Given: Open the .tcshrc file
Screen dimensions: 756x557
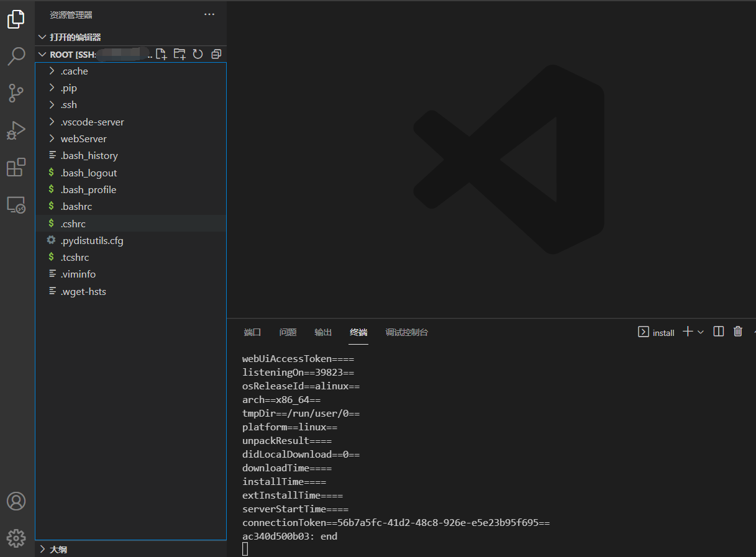Looking at the screenshot, I should coord(131,258).
